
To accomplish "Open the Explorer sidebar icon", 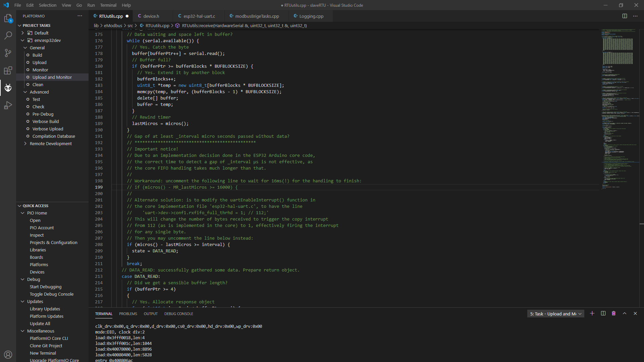I will pyautogui.click(x=8, y=18).
